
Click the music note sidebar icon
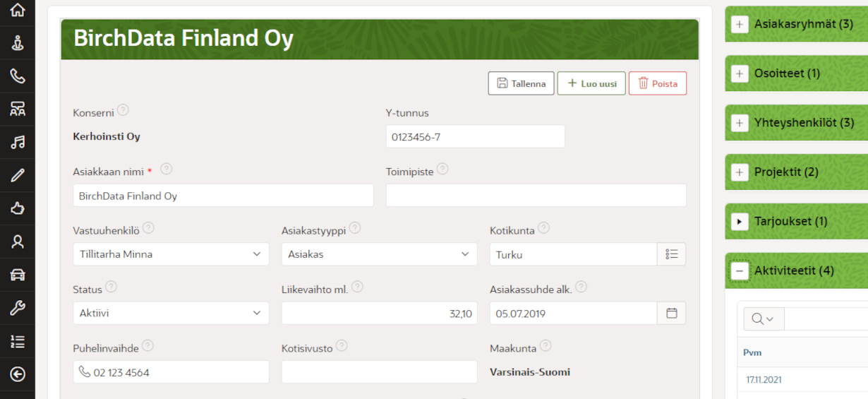pos(18,142)
